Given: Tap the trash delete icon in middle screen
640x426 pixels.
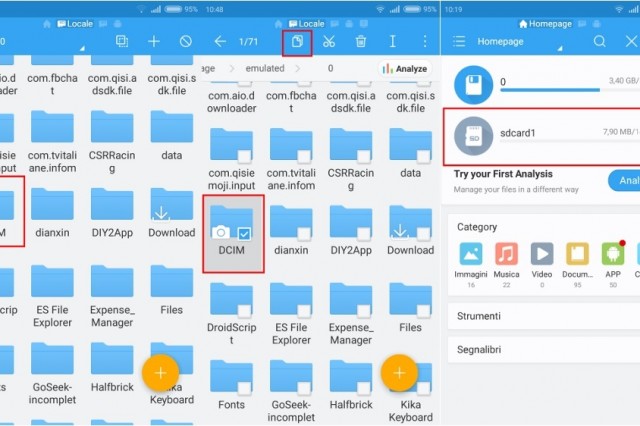Looking at the screenshot, I should tap(361, 41).
